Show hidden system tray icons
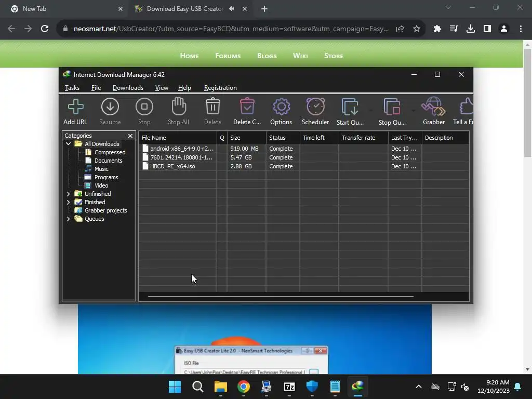The image size is (532, 399). (419, 387)
